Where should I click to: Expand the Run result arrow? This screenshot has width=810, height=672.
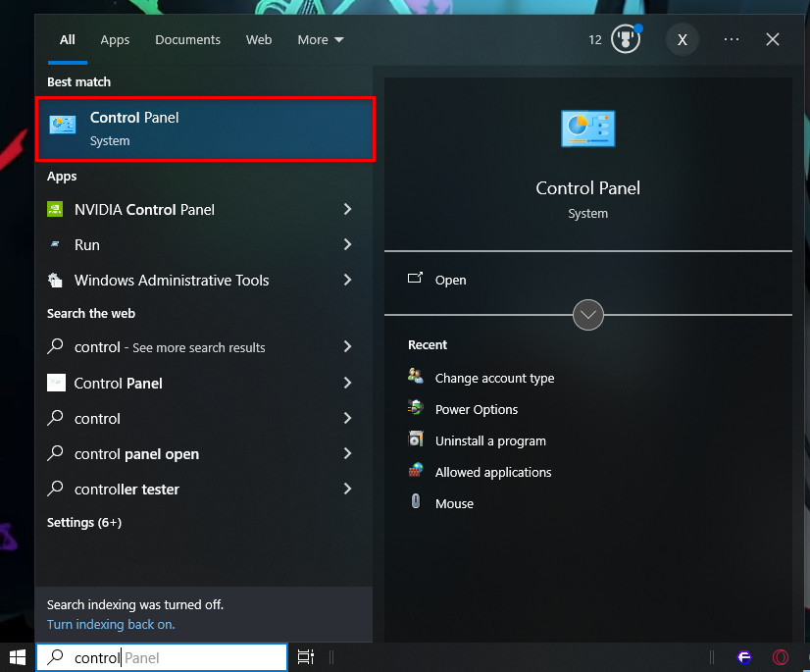[347, 244]
